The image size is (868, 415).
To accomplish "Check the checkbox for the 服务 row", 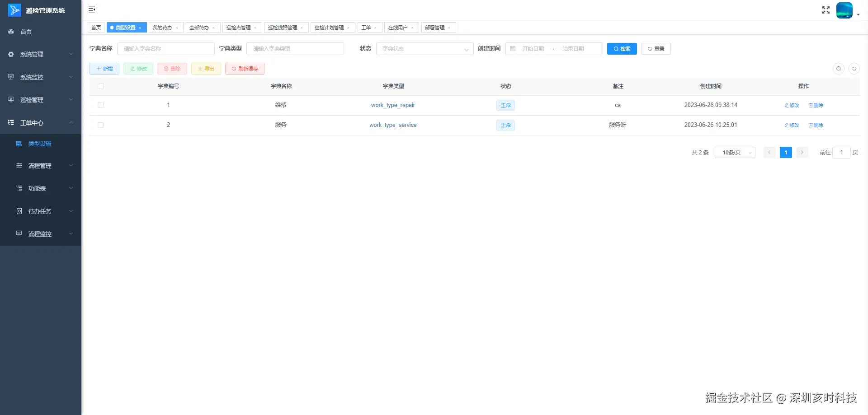I will (100, 125).
